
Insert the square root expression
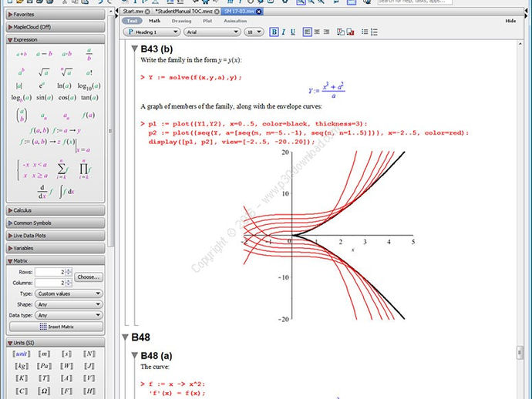tap(44, 72)
